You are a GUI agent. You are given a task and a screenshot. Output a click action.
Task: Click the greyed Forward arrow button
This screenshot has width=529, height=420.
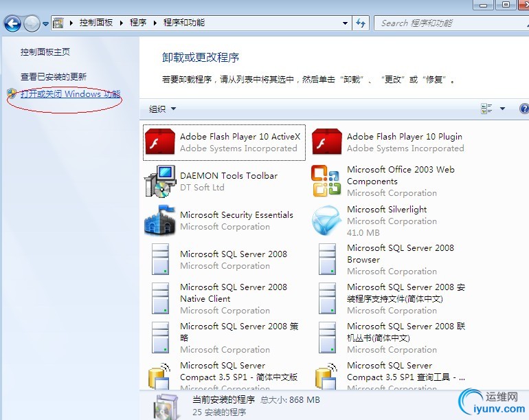point(32,23)
